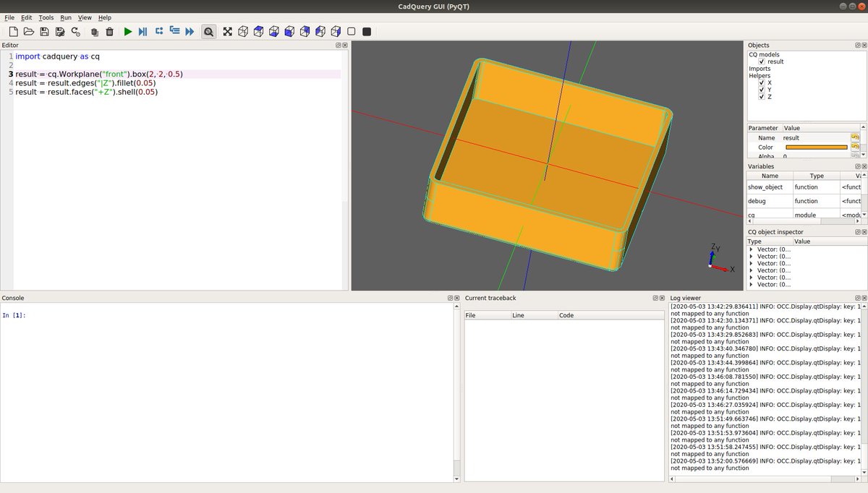Click the trash Remove icon in toolbar
This screenshot has height=493, width=868.
point(110,32)
